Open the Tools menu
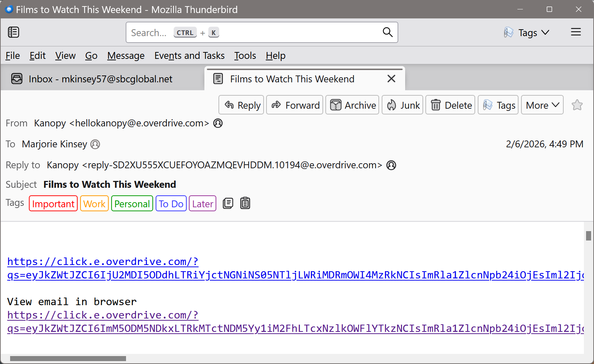The width and height of the screenshot is (594, 364). (x=245, y=56)
